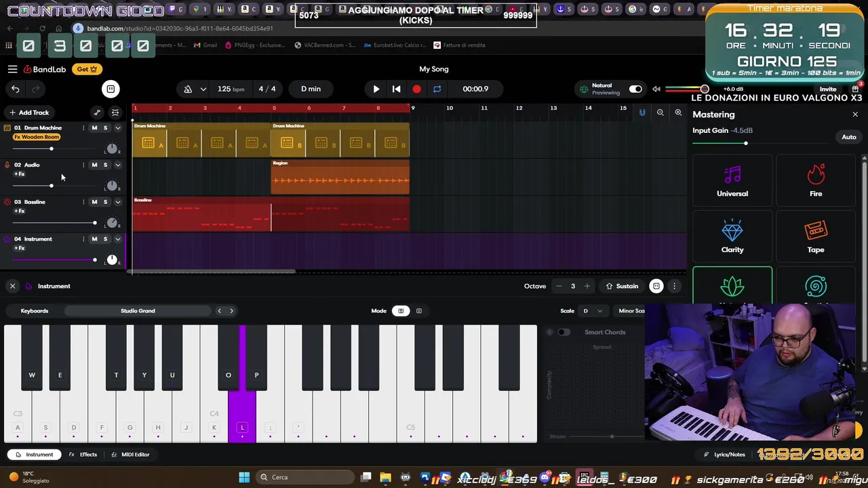Mute the Audio track
868x488 pixels.
pyautogui.click(x=94, y=165)
